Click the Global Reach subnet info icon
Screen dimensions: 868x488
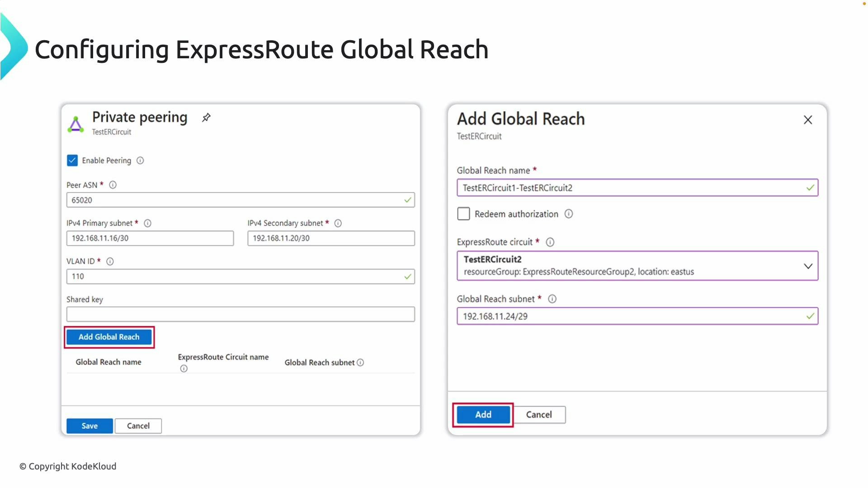pos(552,299)
